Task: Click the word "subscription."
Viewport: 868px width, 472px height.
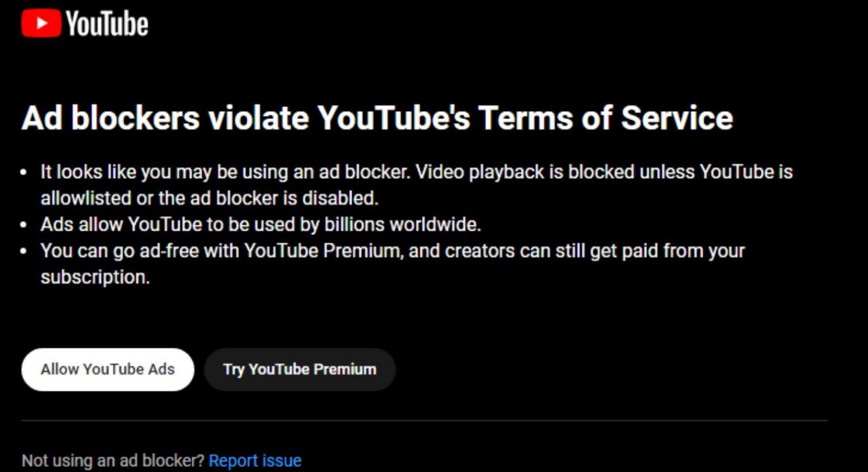Action: pos(95,277)
